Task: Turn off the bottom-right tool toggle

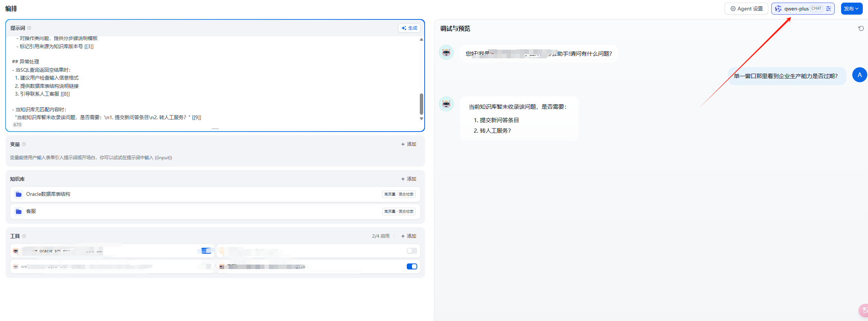Action: click(x=412, y=266)
